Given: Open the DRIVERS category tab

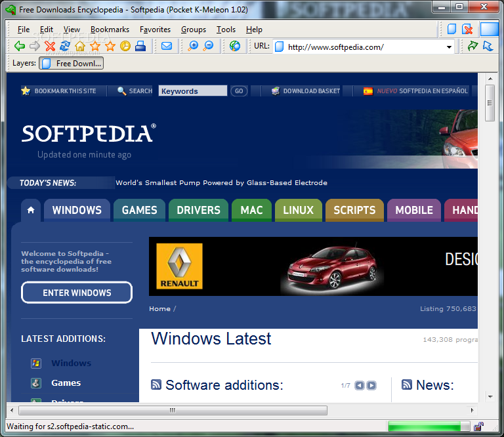Looking at the screenshot, I should click(198, 210).
